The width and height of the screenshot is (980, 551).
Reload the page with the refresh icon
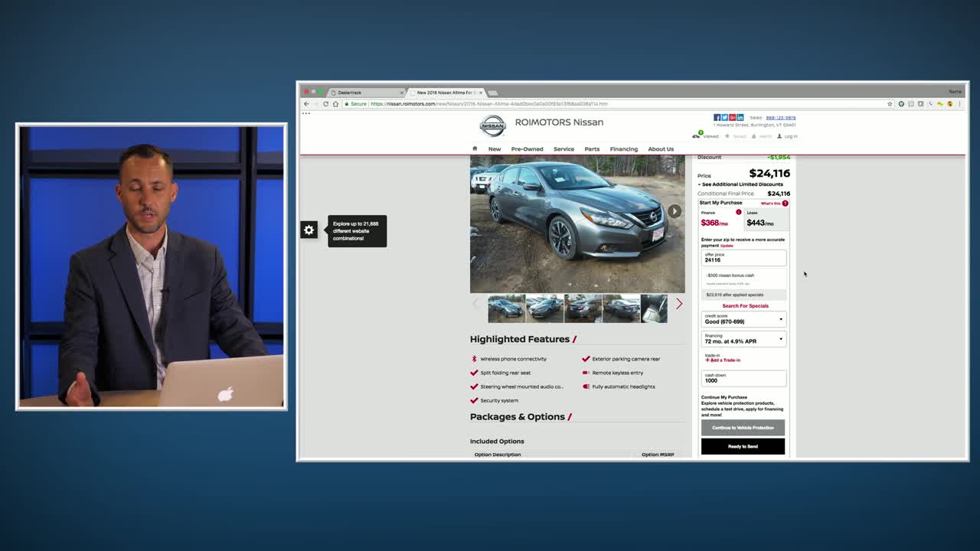tap(325, 104)
